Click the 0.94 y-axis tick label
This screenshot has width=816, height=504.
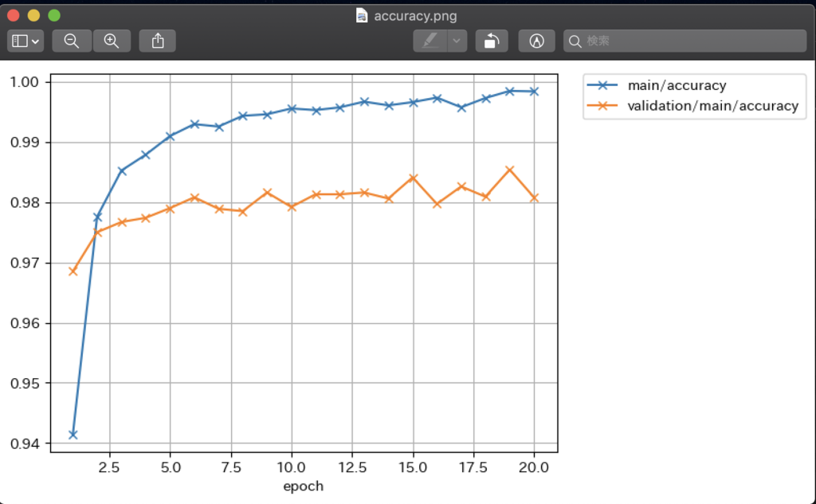point(25,444)
